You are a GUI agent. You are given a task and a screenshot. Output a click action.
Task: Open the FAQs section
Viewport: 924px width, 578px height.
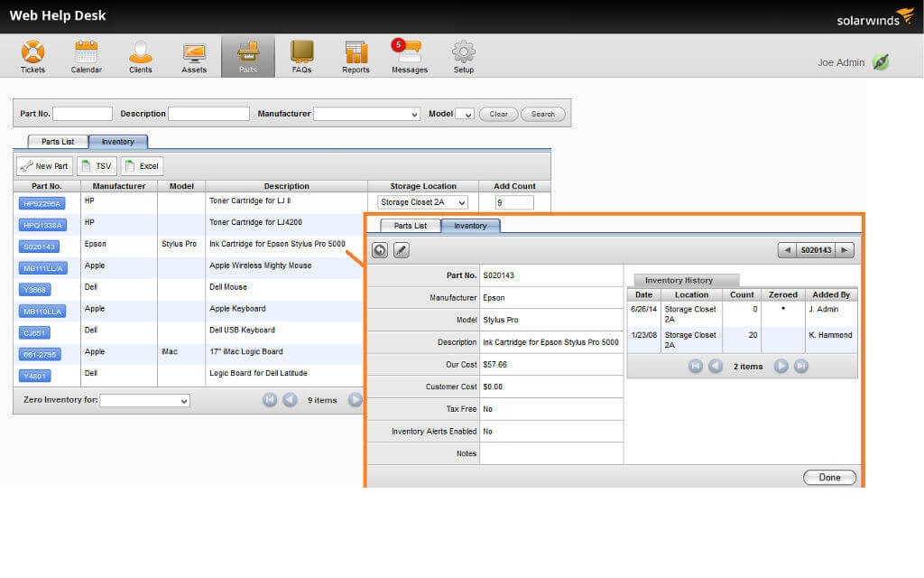[301, 56]
